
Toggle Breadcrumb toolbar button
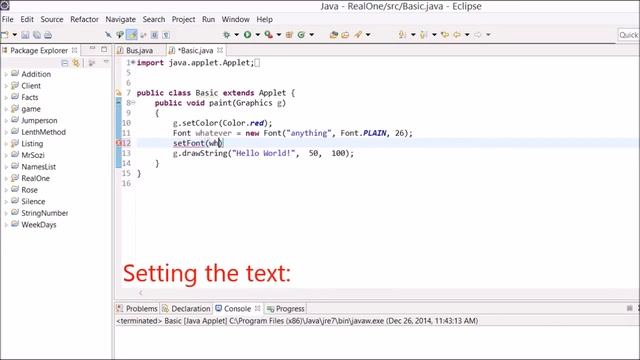pos(120,35)
